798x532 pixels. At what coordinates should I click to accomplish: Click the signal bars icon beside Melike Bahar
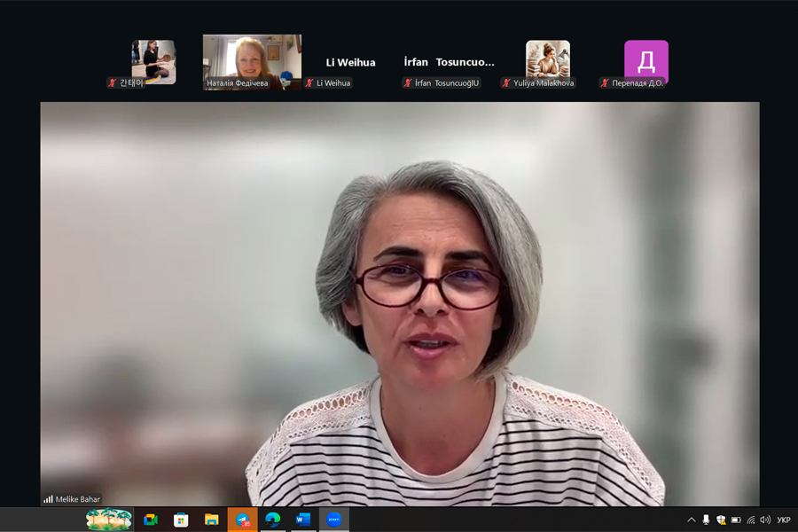[x=48, y=499]
